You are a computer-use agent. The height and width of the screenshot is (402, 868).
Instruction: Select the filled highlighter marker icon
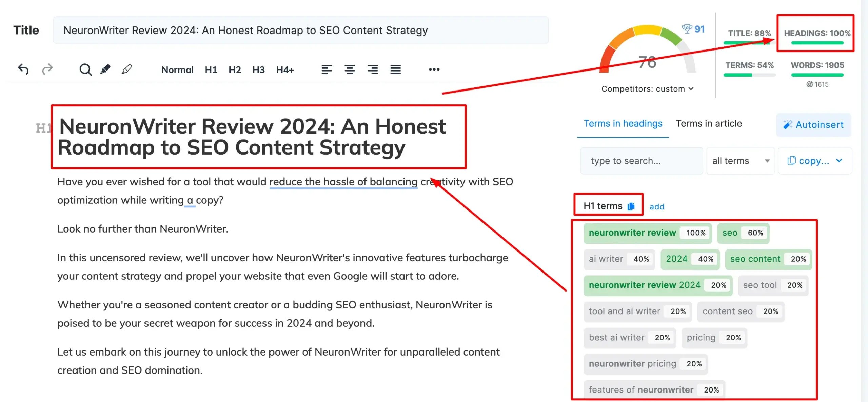(105, 69)
